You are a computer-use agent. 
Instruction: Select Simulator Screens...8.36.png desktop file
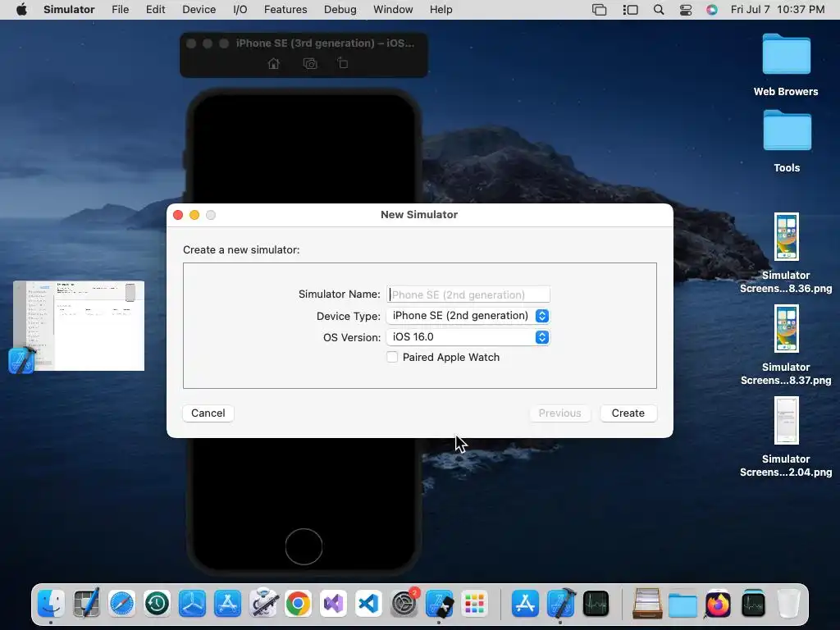coord(786,253)
